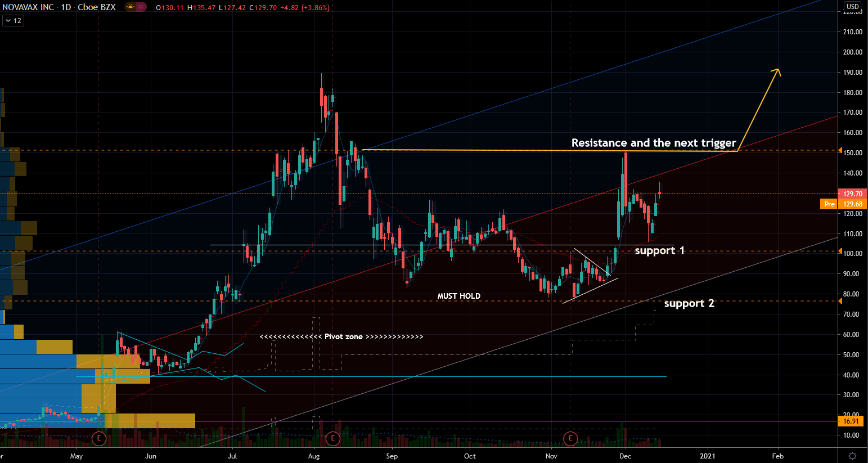868x463 pixels.
Task: Click the 1D interval in the legend
Action: tap(66, 7)
